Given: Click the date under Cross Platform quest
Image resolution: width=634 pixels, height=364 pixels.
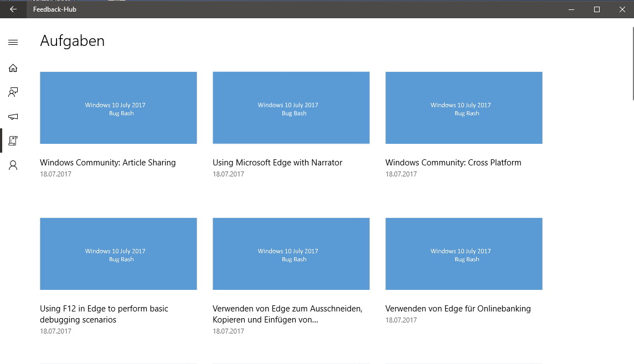Looking at the screenshot, I should point(401,174).
